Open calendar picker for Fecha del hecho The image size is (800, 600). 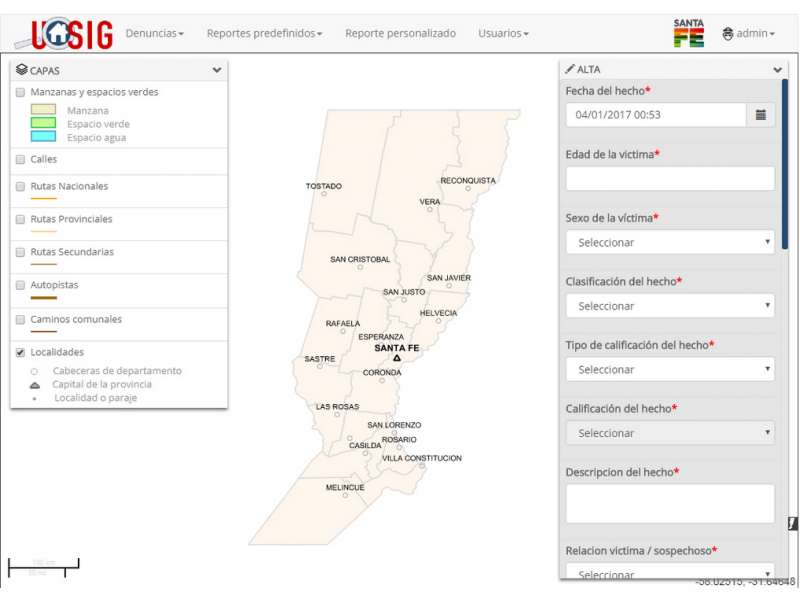[760, 115]
